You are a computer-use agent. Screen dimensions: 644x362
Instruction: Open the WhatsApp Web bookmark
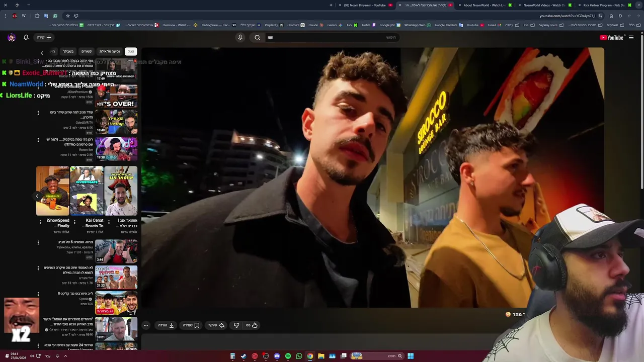click(x=418, y=25)
